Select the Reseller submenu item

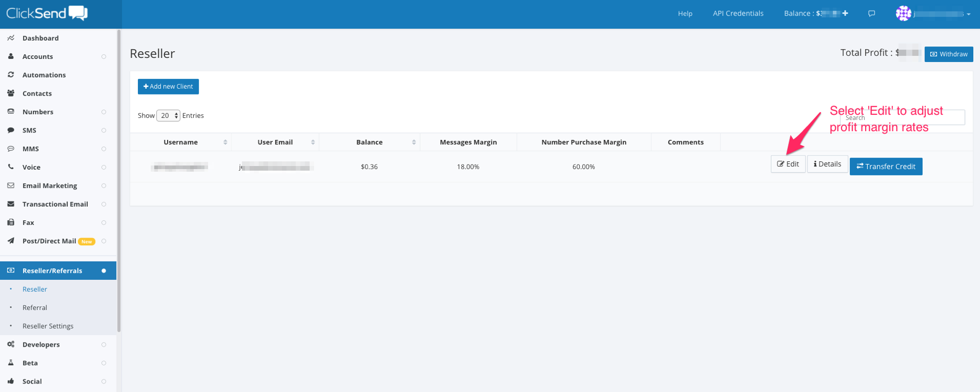(34, 289)
